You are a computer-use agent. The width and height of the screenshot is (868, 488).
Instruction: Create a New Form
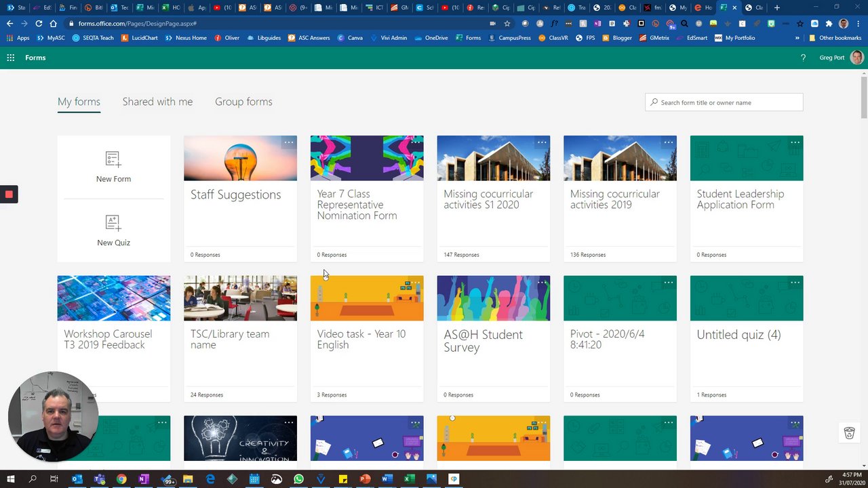coord(113,167)
